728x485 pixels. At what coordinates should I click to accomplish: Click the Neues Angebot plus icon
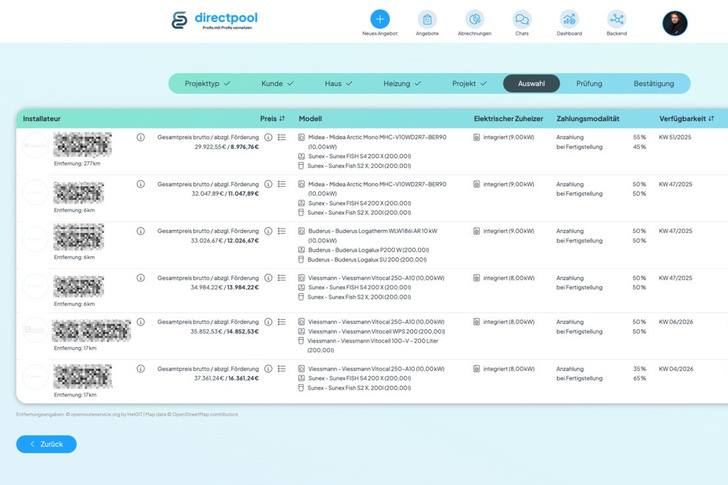pyautogui.click(x=380, y=19)
